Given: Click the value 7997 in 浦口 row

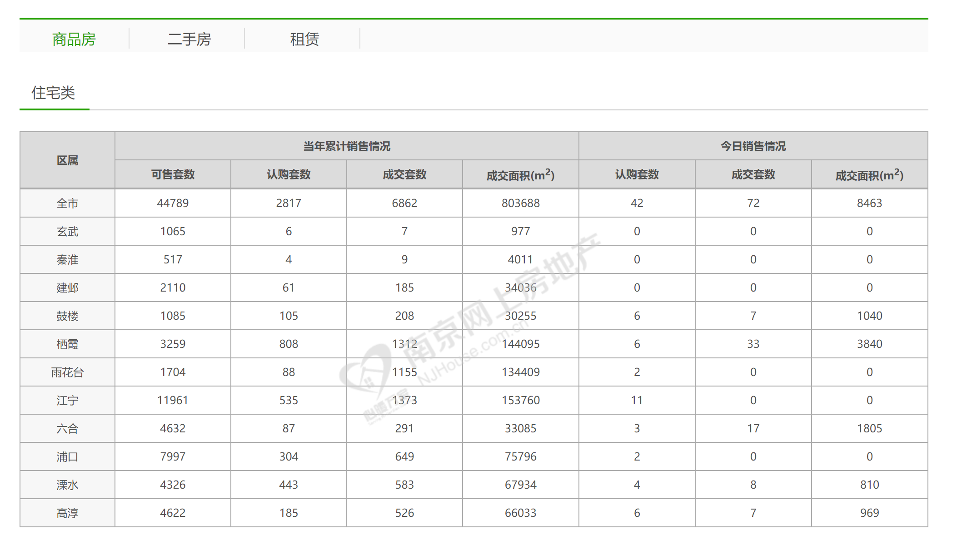Looking at the screenshot, I should (x=173, y=456).
